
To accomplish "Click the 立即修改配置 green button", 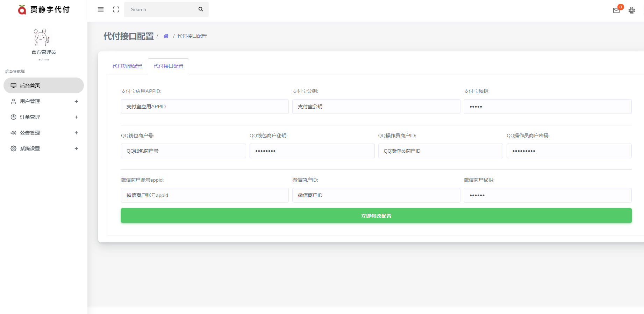I will coord(376,216).
